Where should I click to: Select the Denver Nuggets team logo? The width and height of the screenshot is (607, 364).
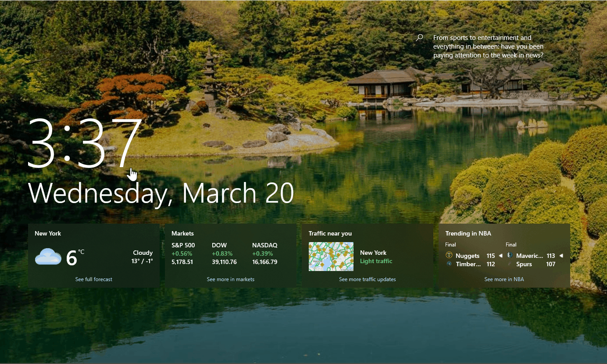449,255
